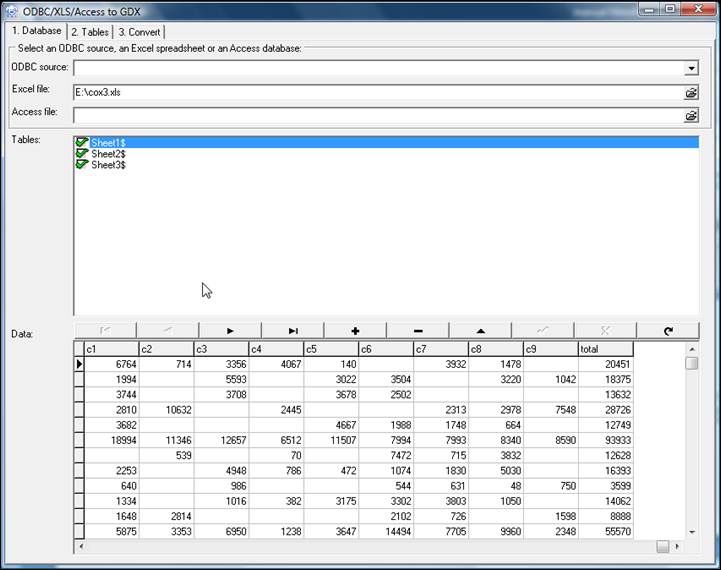Viewport: 721px width, 570px height.
Task: Click the c1 column header
Action: click(110, 349)
